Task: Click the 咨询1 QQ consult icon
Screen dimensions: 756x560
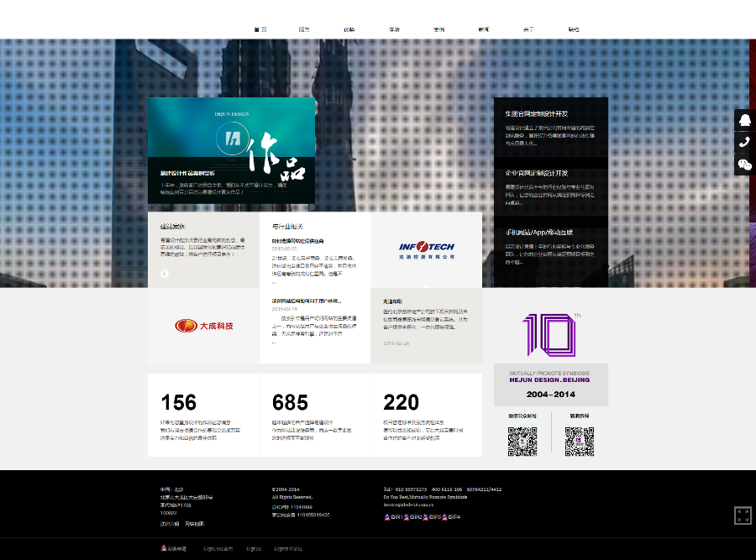Action: (x=386, y=517)
